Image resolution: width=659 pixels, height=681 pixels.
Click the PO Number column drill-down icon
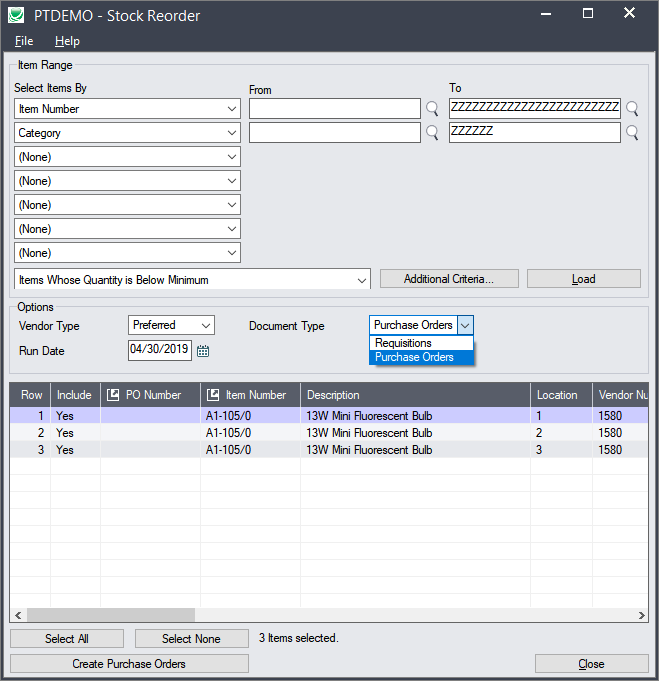[x=113, y=395]
